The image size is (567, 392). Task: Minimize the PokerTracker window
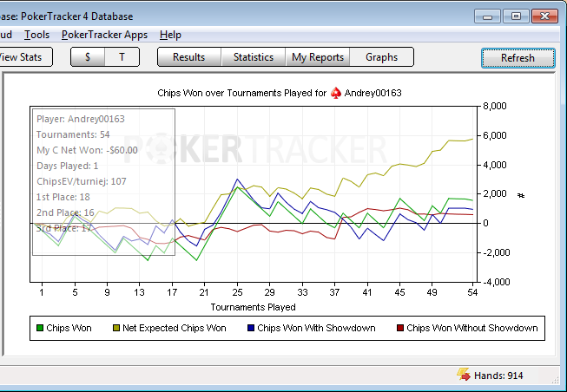coord(487,16)
